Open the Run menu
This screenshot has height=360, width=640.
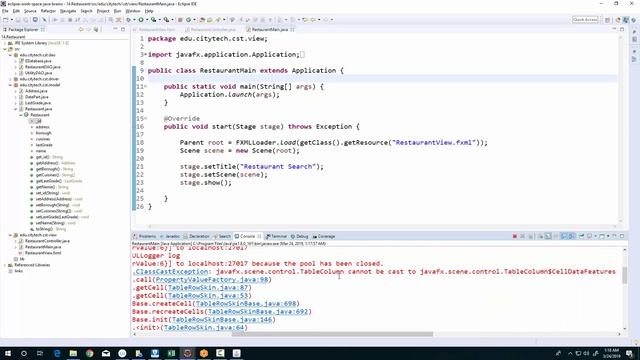point(117,11)
